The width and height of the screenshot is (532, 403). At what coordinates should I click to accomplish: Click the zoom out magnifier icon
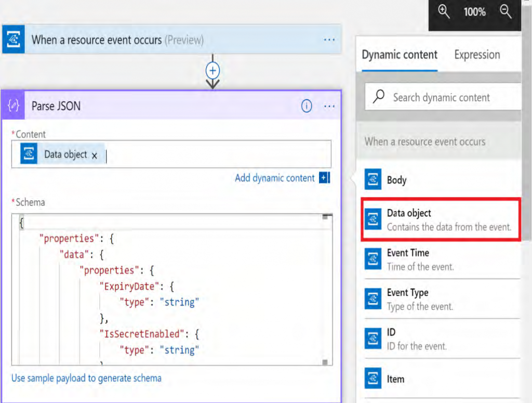coord(506,11)
